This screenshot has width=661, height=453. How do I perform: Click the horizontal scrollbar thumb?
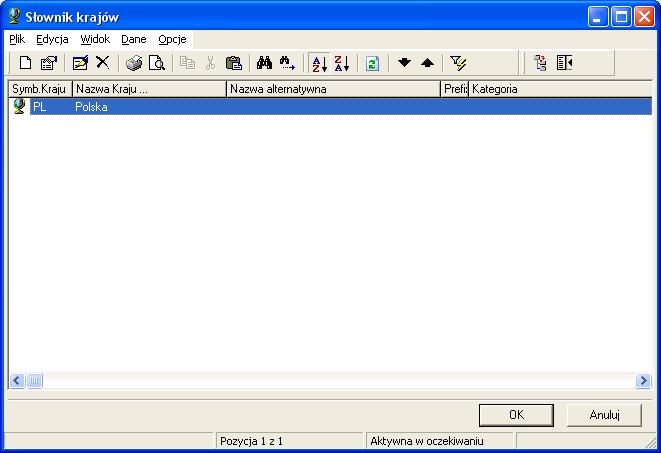click(x=35, y=381)
